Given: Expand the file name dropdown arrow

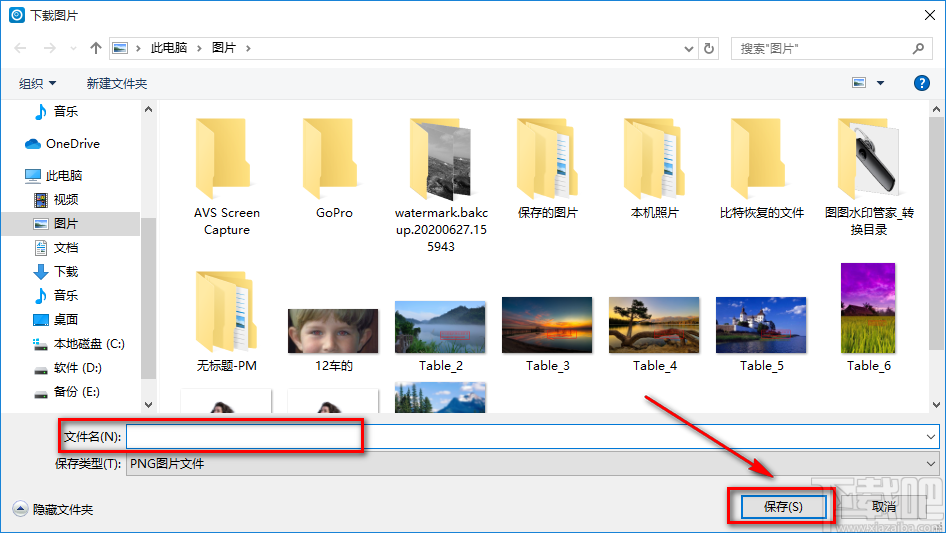Looking at the screenshot, I should 931,436.
